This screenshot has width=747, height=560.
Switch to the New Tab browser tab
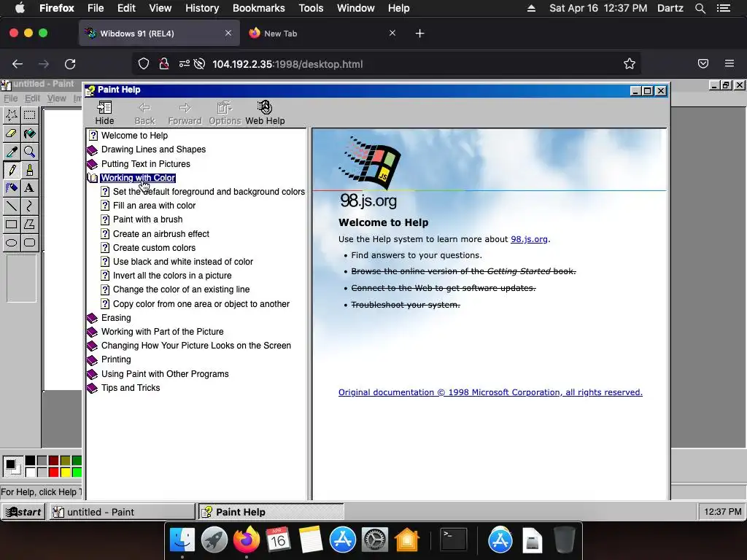[322, 34]
